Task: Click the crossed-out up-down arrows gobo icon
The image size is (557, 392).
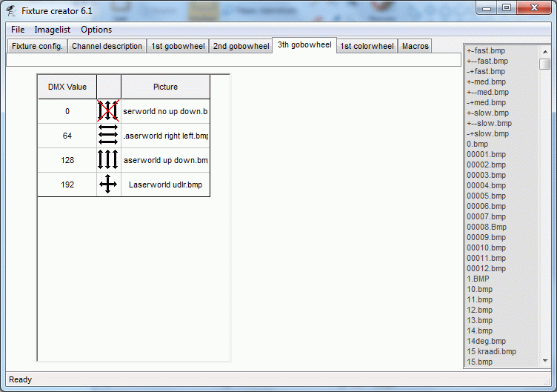Action: click(108, 111)
